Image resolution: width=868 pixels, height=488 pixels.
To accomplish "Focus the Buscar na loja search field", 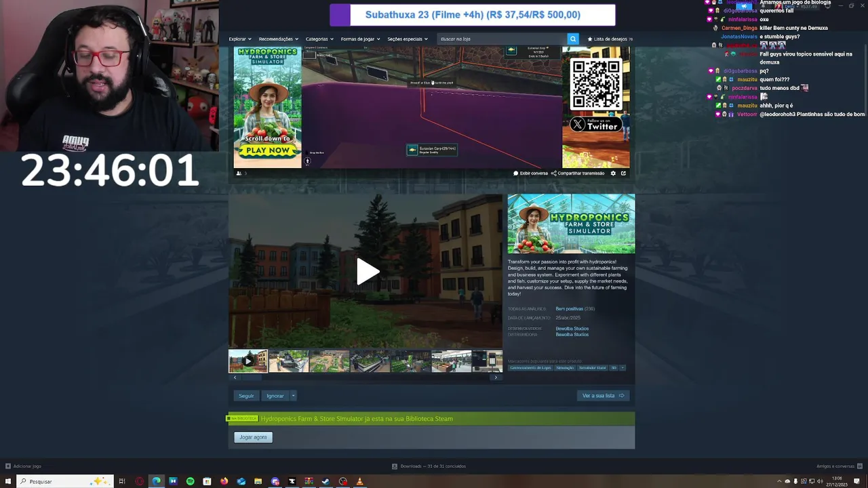I will click(x=502, y=39).
